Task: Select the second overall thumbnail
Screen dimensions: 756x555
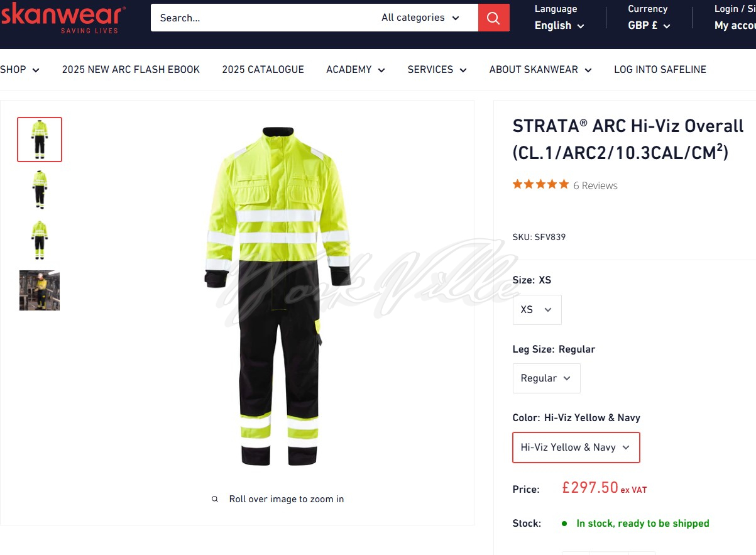Action: point(40,190)
